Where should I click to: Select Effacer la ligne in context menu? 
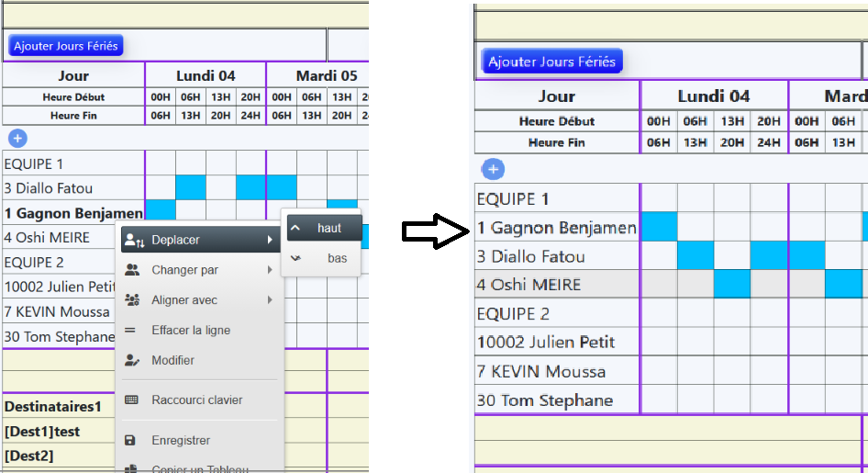tap(200, 330)
